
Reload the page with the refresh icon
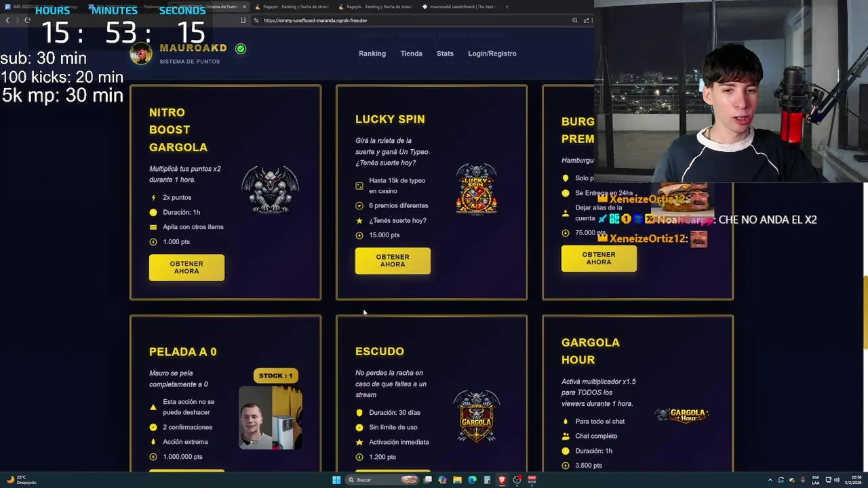coord(28,20)
